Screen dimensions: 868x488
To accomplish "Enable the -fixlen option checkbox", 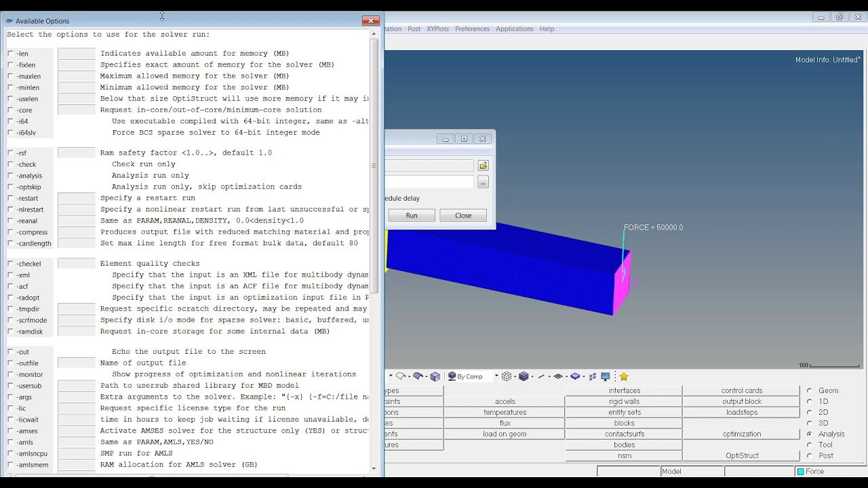I will (x=10, y=65).
